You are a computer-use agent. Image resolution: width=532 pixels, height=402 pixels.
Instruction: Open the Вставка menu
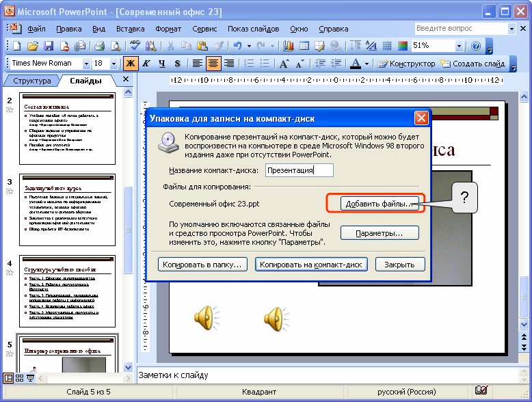[x=131, y=29]
